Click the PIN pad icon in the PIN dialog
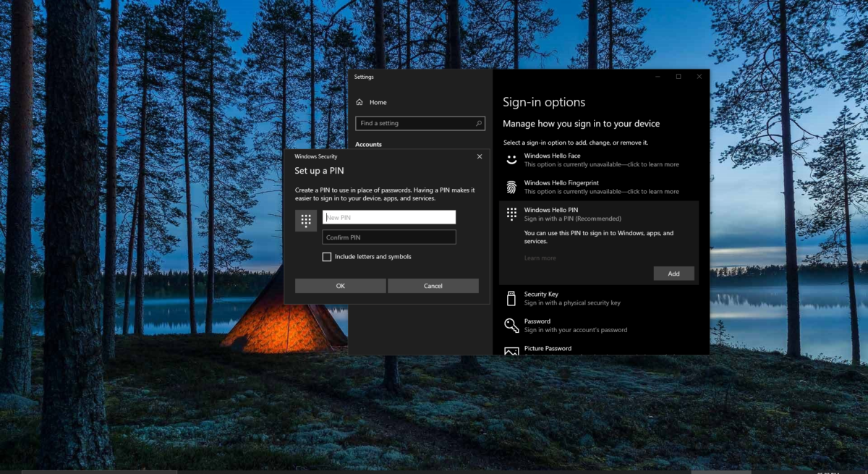This screenshot has height=474, width=868. (x=306, y=221)
